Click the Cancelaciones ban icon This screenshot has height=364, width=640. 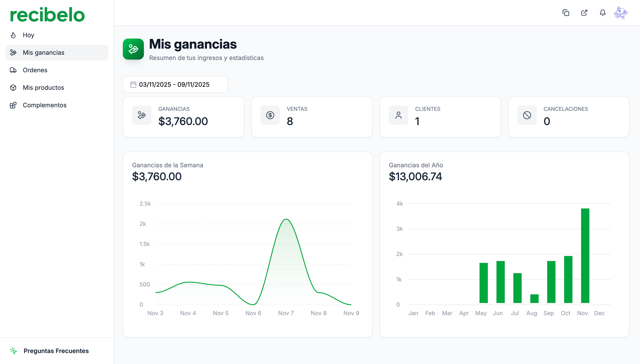527,115
